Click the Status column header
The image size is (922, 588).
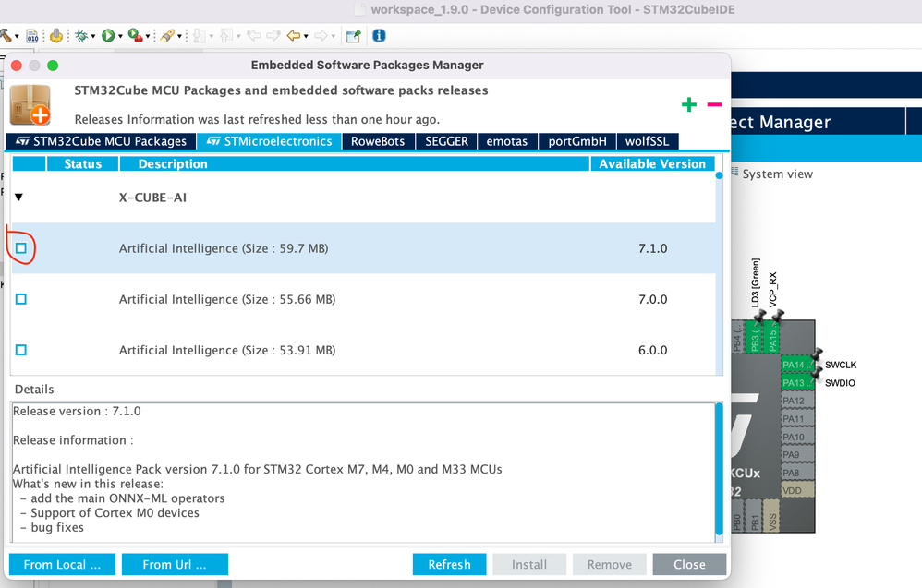coord(82,164)
